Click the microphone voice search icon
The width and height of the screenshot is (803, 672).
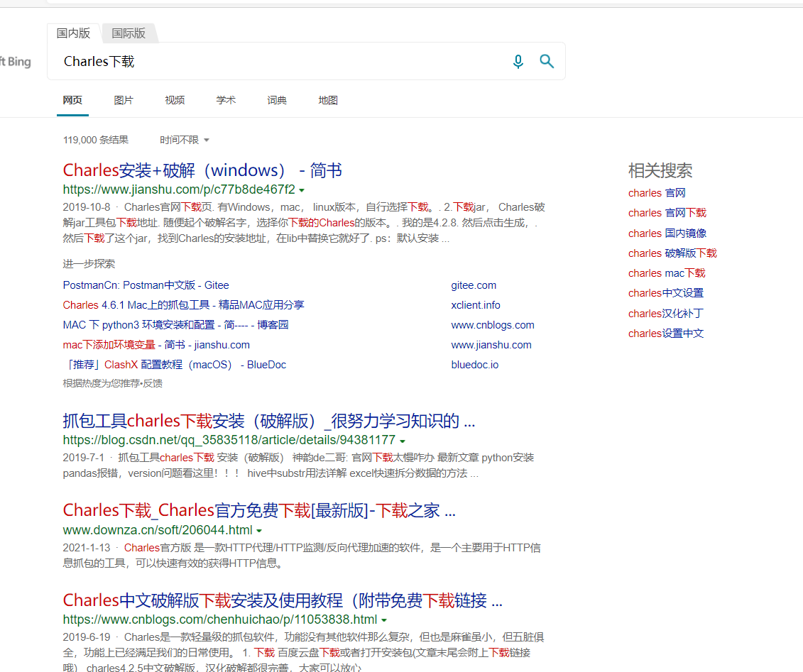518,62
